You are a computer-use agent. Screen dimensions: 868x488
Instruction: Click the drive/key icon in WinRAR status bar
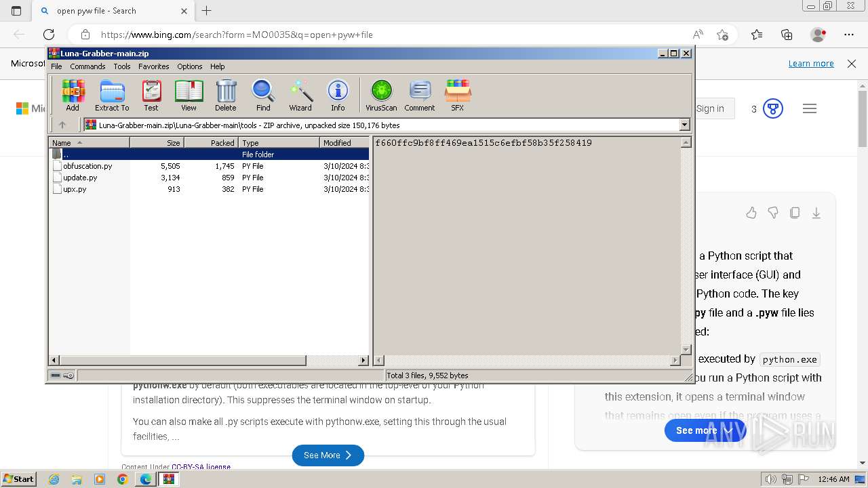62,375
